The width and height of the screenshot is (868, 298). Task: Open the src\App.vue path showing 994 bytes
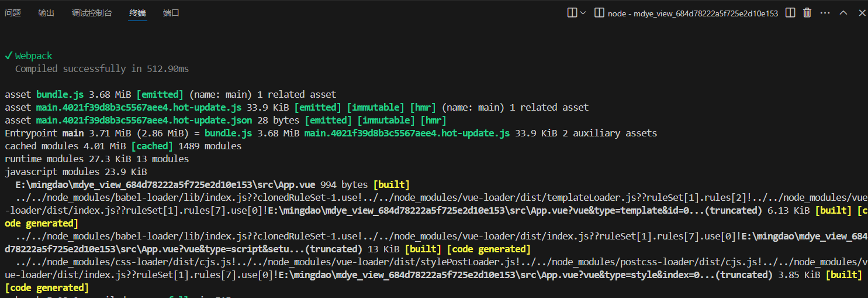click(165, 184)
